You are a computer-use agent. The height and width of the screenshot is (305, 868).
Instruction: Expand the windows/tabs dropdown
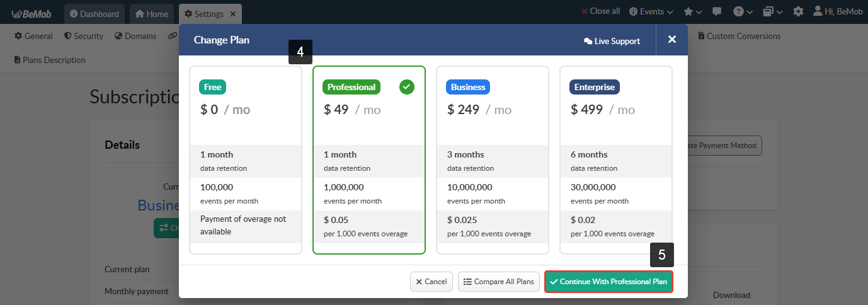point(772,11)
